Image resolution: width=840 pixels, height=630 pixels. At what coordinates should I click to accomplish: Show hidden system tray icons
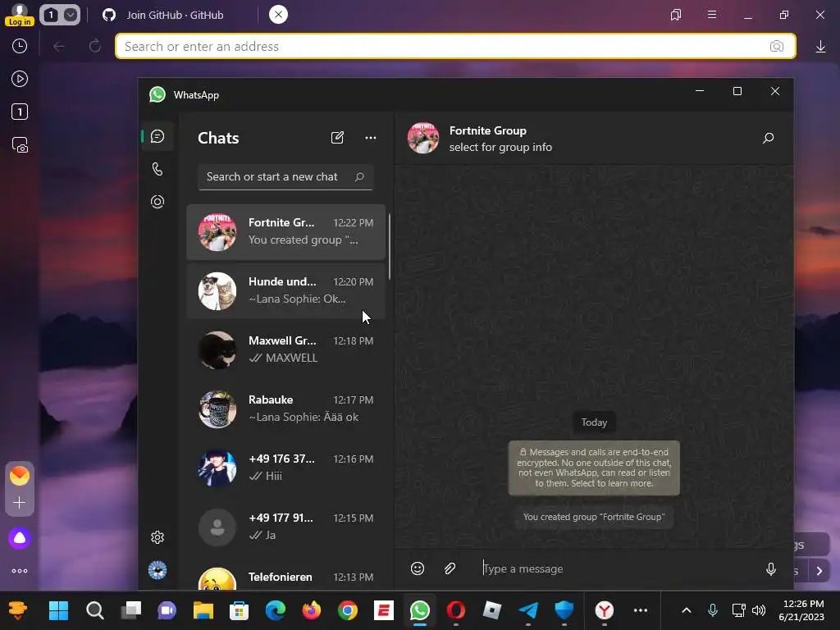687,610
